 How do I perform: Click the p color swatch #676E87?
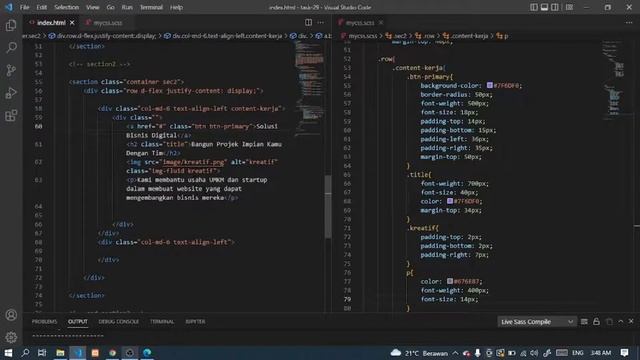click(x=450, y=281)
